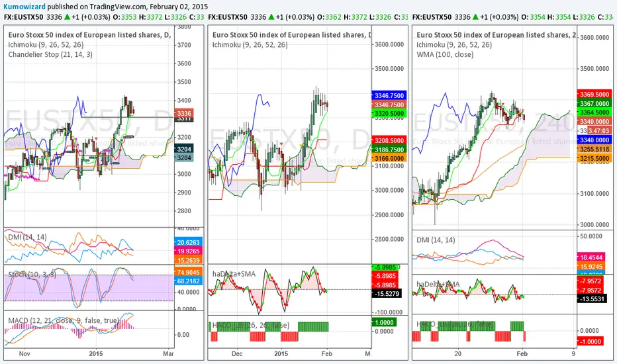
Task: Click the header high value H:3354
Action: tap(559, 17)
